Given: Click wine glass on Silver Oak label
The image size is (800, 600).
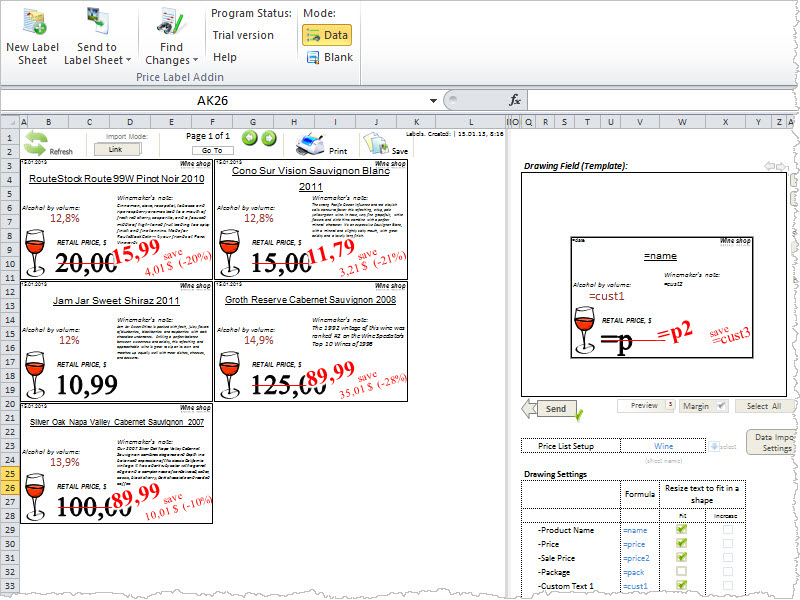Looking at the screenshot, I should tap(35, 496).
